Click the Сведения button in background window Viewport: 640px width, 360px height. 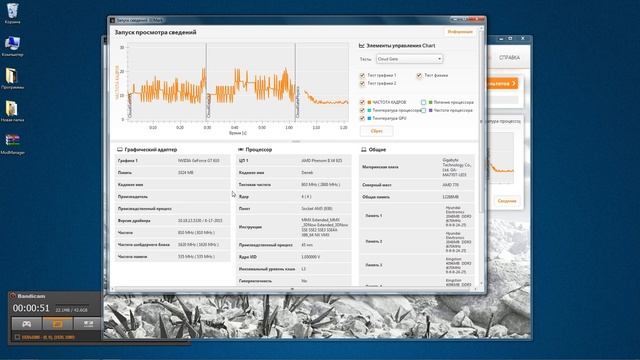507,201
